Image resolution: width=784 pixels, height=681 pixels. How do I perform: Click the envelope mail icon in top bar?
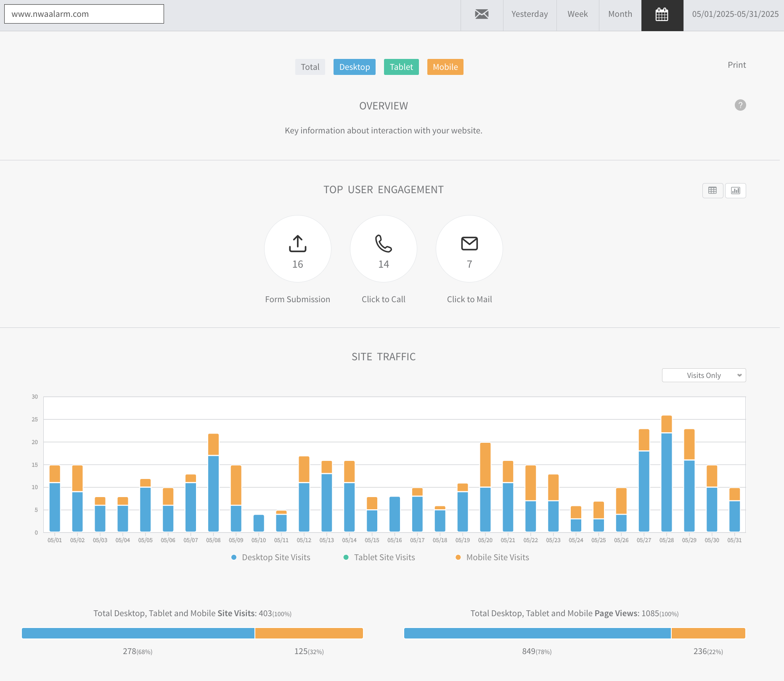pyautogui.click(x=482, y=14)
